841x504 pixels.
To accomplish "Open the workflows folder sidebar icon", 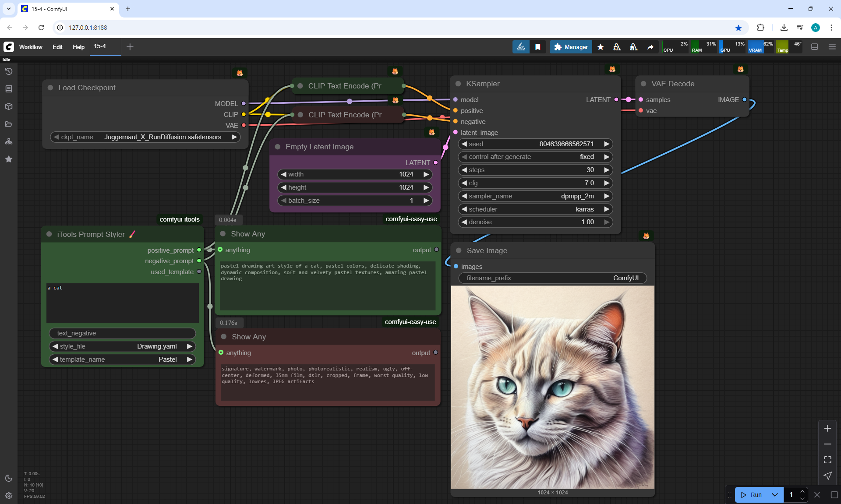I will tap(8, 124).
